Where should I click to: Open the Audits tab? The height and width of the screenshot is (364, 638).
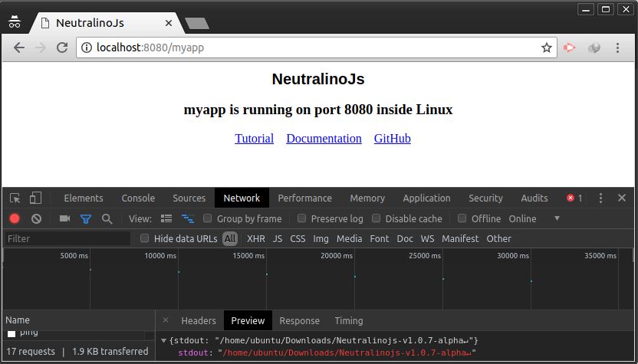pyautogui.click(x=534, y=198)
